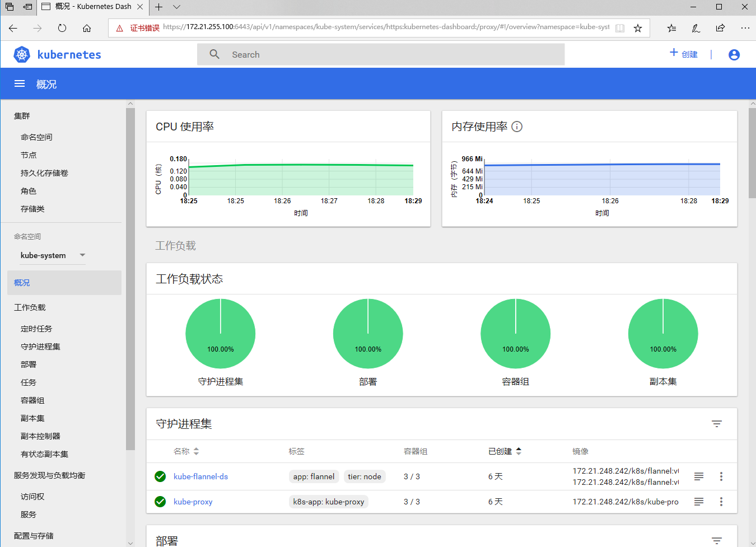
Task: Click the 服务发现与负载均衡 heading
Action: 50,475
